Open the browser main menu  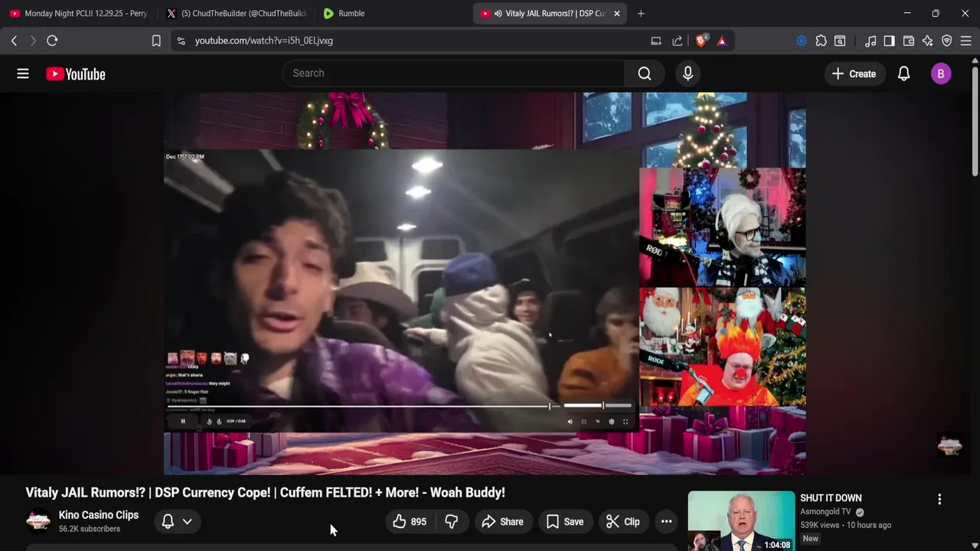click(x=965, y=41)
